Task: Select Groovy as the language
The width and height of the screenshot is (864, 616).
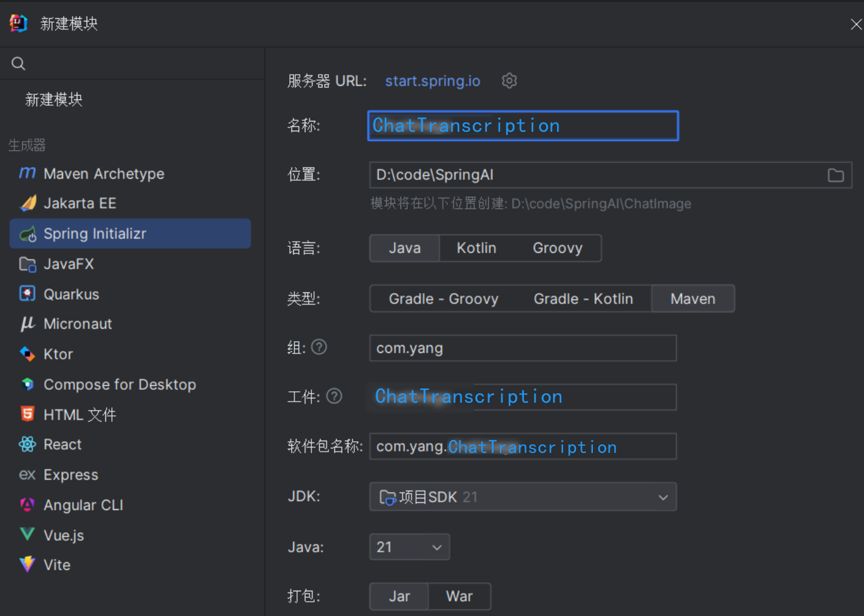Action: (558, 248)
